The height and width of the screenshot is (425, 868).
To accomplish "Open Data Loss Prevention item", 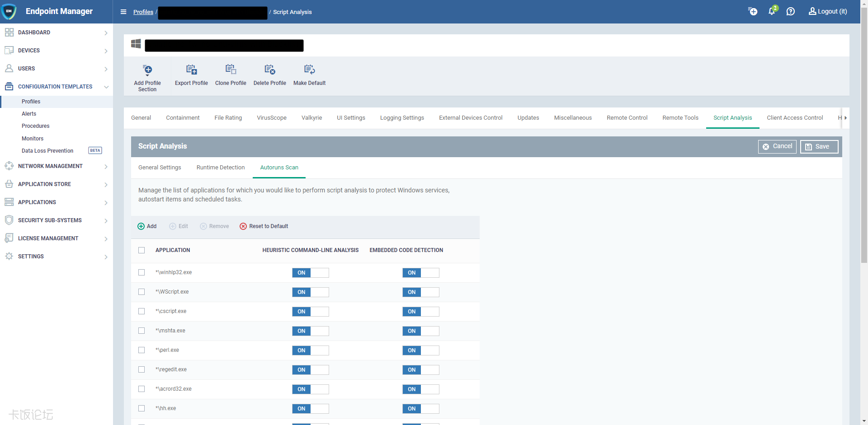I will [x=47, y=151].
